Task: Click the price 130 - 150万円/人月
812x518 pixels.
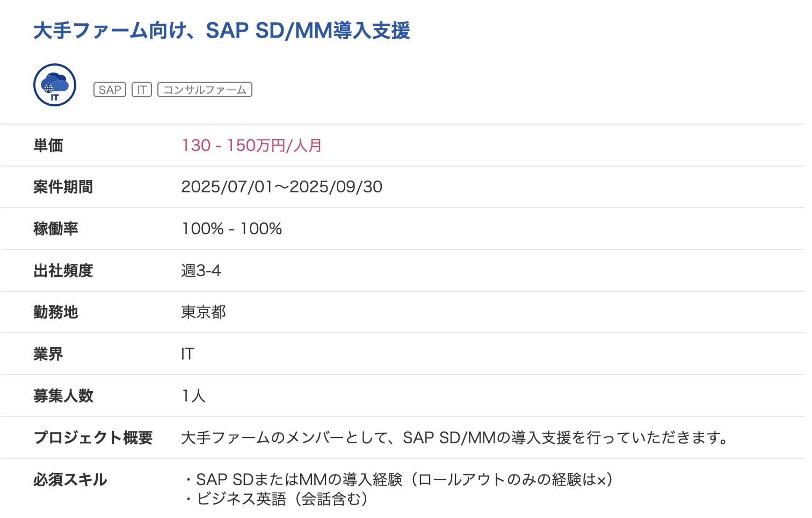Action: pyautogui.click(x=251, y=145)
